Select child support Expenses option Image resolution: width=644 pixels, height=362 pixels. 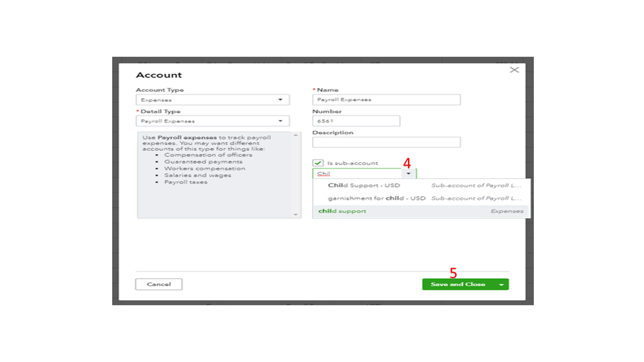[422, 211]
